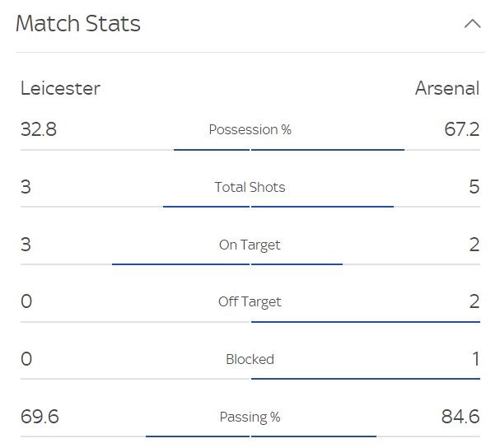Image resolution: width=500 pixels, height=448 pixels.
Task: Click Arsenal's 84.6 passing value
Action: click(460, 417)
